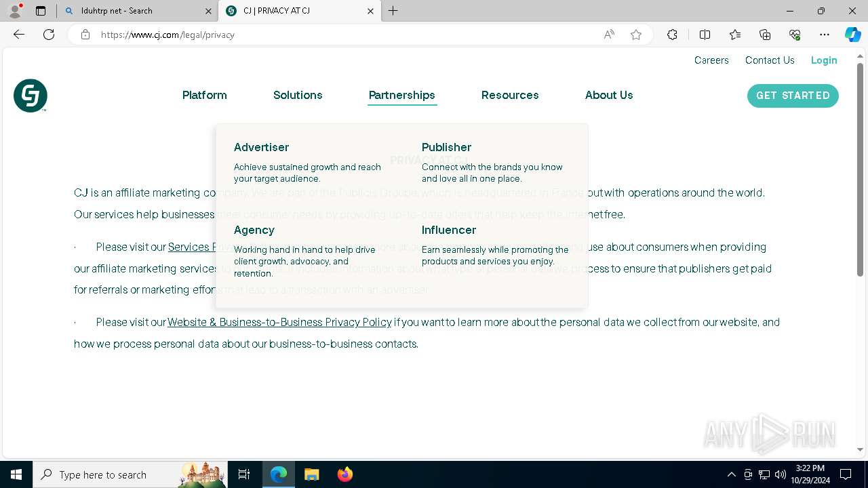Choose Agency in the Partnerships dropdown
The image size is (868, 488).
[x=254, y=230]
